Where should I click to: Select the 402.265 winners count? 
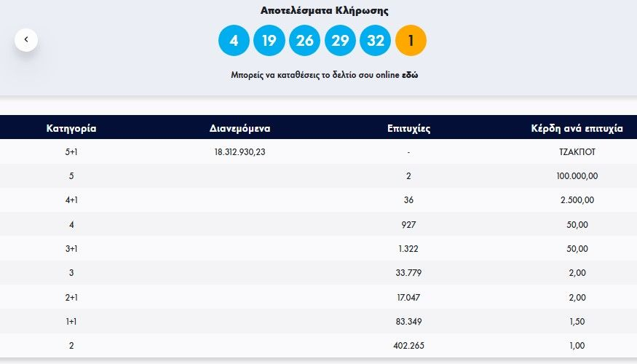[409, 346]
